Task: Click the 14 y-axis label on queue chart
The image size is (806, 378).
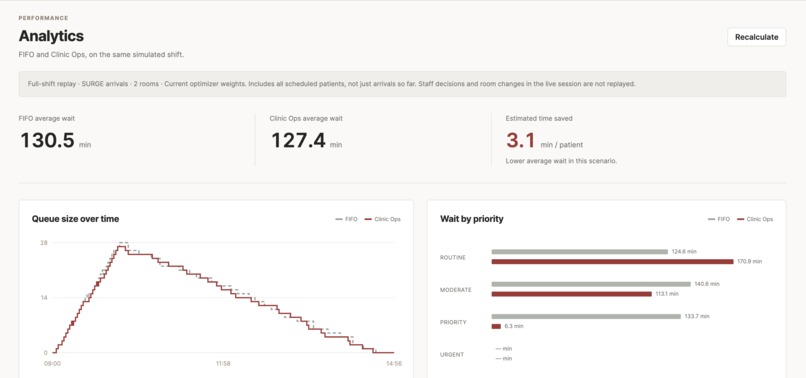Action: click(45, 298)
